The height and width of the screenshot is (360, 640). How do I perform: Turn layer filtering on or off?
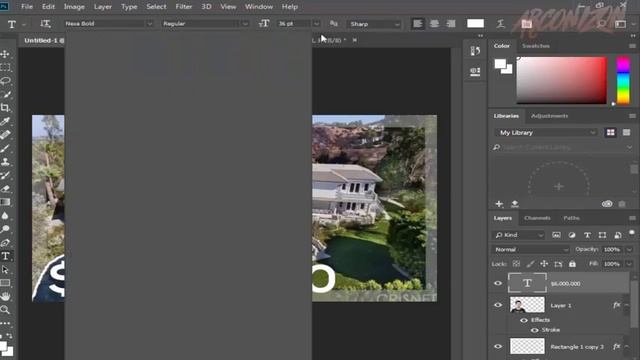click(x=632, y=233)
